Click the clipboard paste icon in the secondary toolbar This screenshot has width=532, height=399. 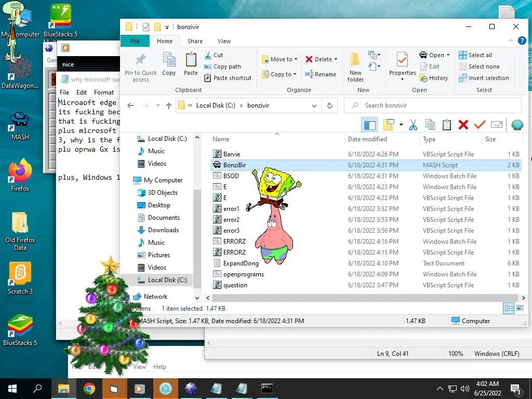pyautogui.click(x=446, y=125)
